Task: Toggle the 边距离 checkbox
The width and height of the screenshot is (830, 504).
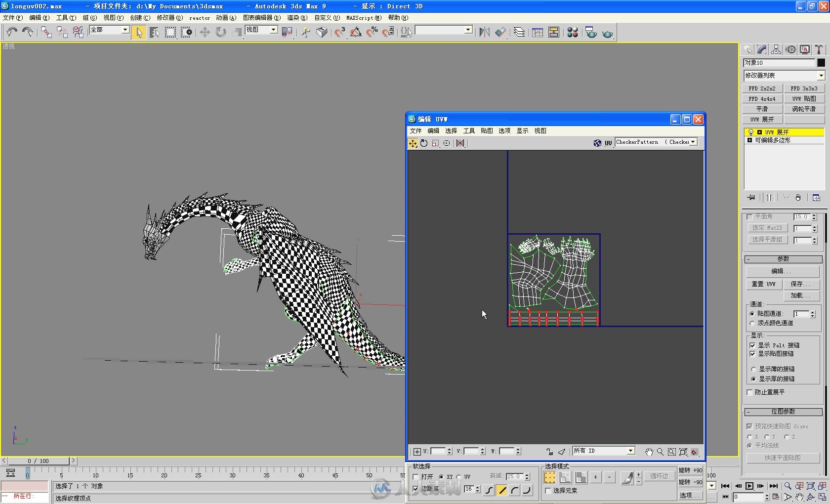Action: click(x=415, y=489)
